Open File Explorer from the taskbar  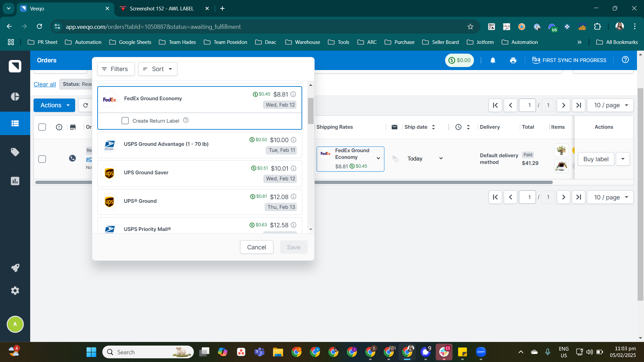tap(278, 352)
